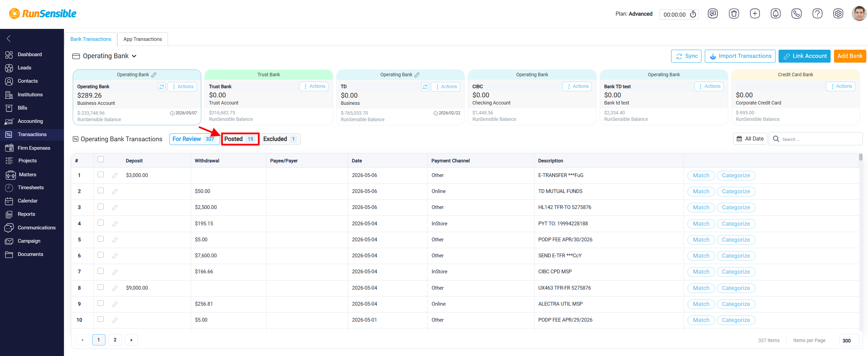Open user profile avatar
This screenshot has width=868, height=356.
859,14
